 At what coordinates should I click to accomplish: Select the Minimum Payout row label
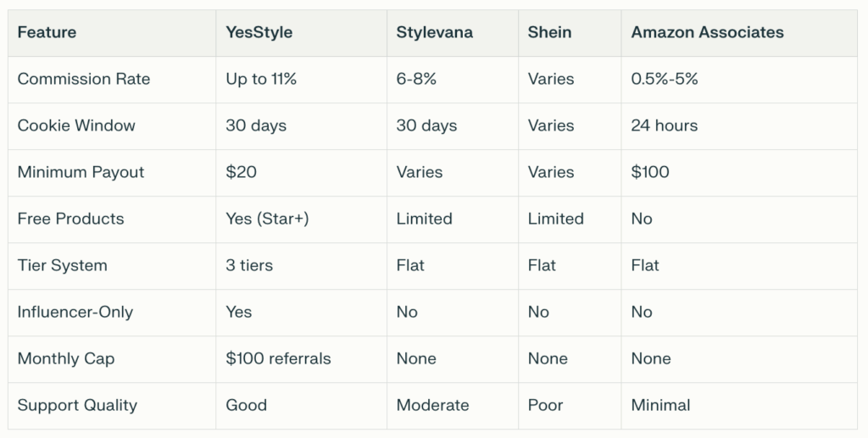pyautogui.click(x=81, y=172)
